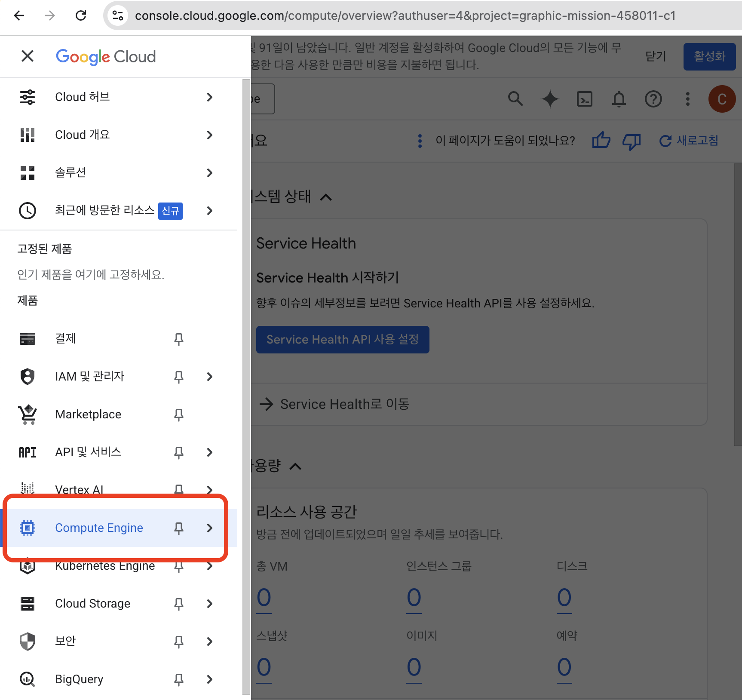Pin Compute Engine to the menu

tap(179, 528)
